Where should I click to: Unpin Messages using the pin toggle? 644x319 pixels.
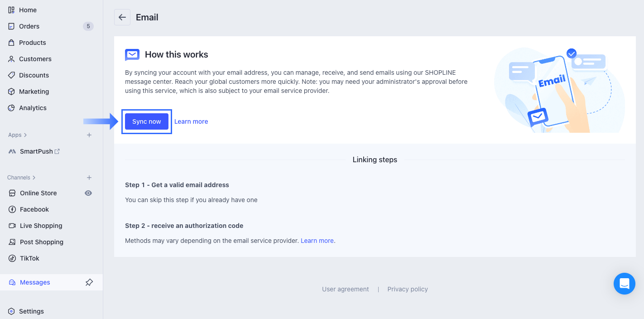pos(89,282)
